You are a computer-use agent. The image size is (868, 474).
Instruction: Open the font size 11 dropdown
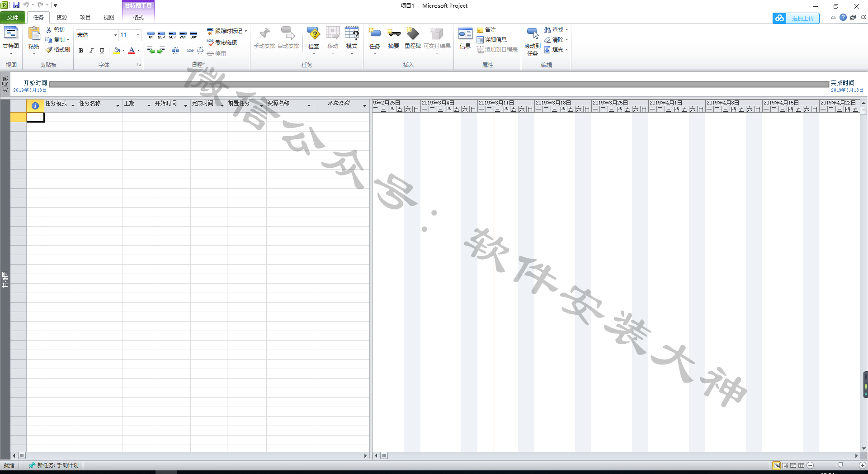coord(138,35)
